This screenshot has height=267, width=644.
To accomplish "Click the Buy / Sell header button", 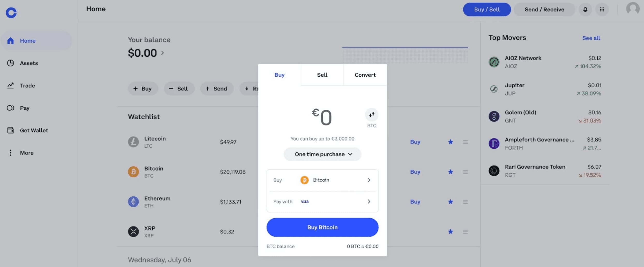I will 486,10.
